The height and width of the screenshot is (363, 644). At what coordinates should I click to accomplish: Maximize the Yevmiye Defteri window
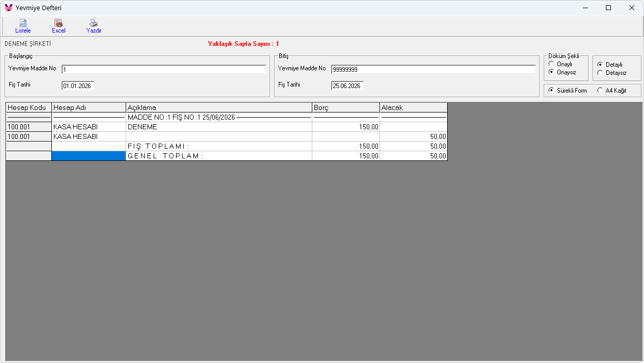[608, 8]
